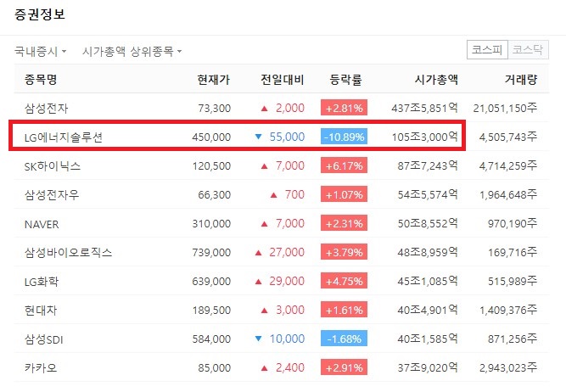Switch to the 코스닥 tab
Image resolution: width=566 pixels, height=392 pixels.
click(528, 49)
